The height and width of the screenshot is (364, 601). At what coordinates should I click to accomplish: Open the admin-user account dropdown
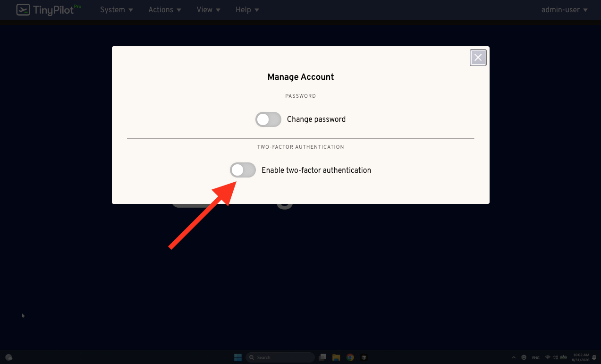(564, 9)
